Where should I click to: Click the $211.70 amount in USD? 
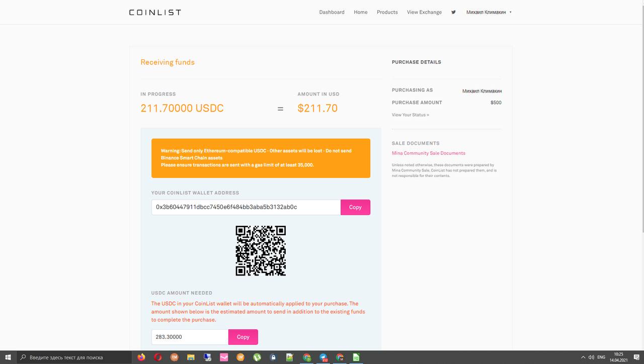pyautogui.click(x=317, y=108)
